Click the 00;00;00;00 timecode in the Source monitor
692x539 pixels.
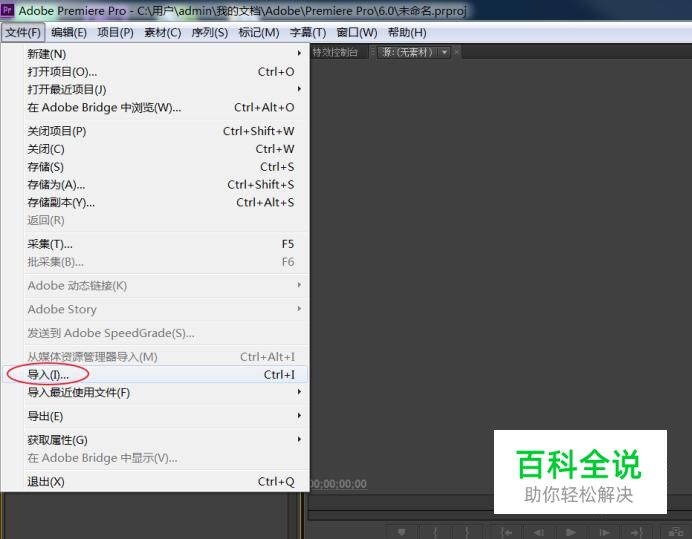[x=338, y=484]
